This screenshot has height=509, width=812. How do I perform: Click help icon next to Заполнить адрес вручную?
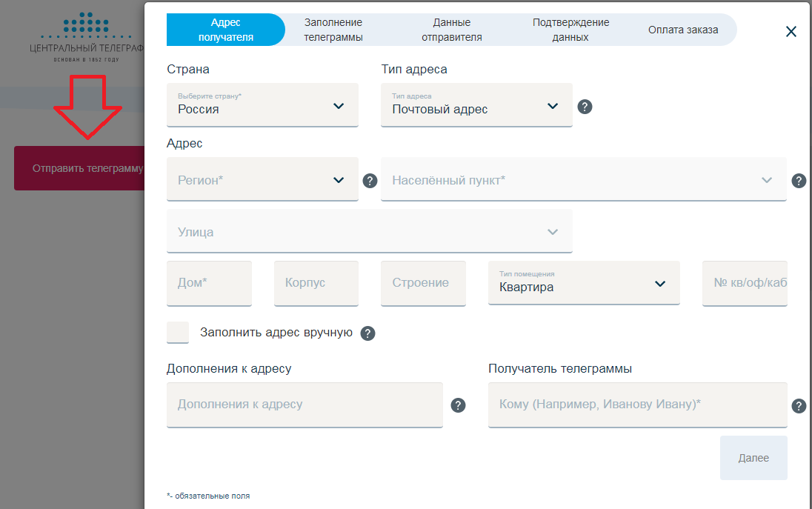367,333
